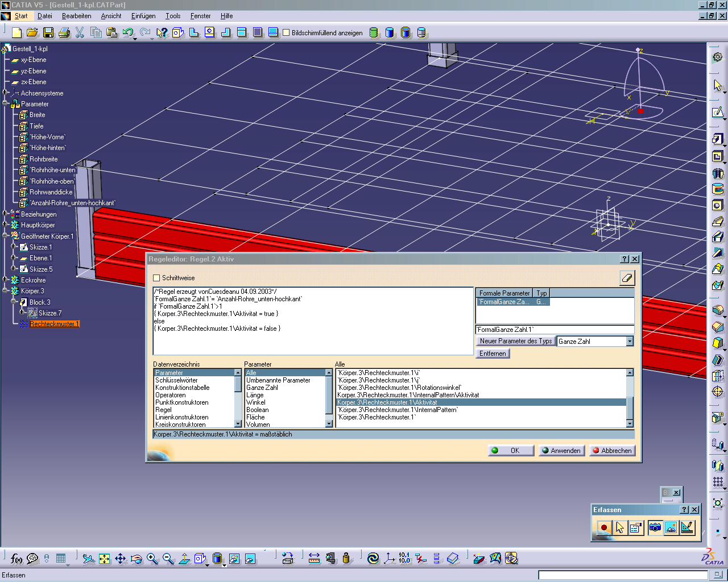Expand the Beziehungen tree node

point(5,214)
